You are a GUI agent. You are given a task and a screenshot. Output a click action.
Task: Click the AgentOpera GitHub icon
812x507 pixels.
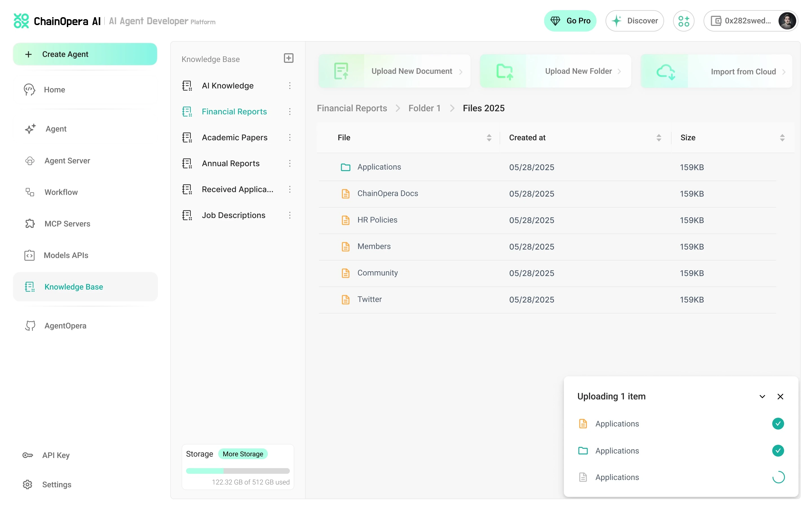click(x=30, y=326)
